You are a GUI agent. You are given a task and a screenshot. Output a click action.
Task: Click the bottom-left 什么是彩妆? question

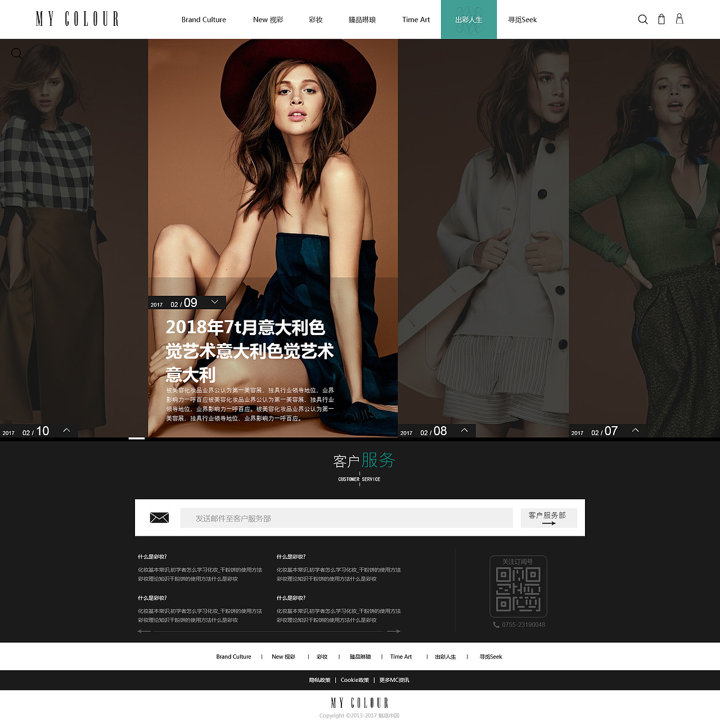152,598
